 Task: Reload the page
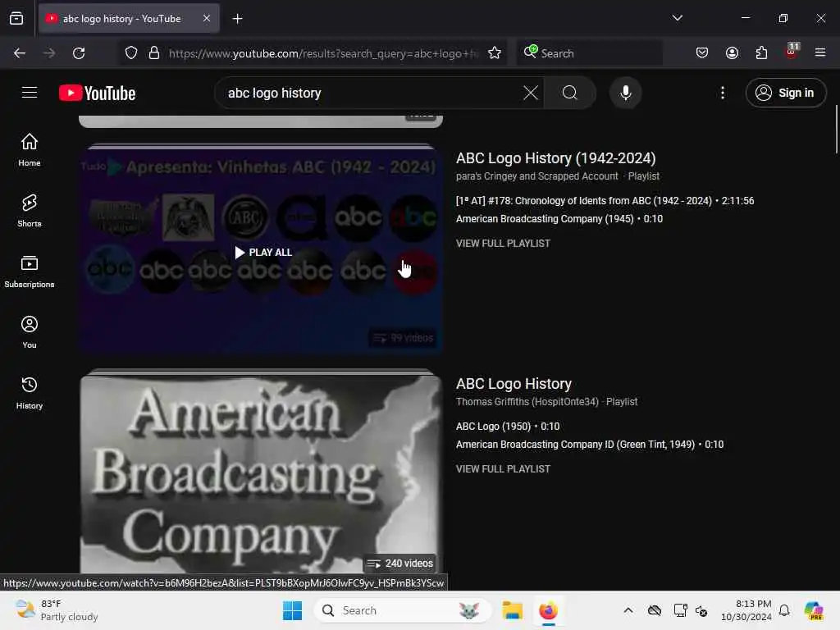(79, 53)
